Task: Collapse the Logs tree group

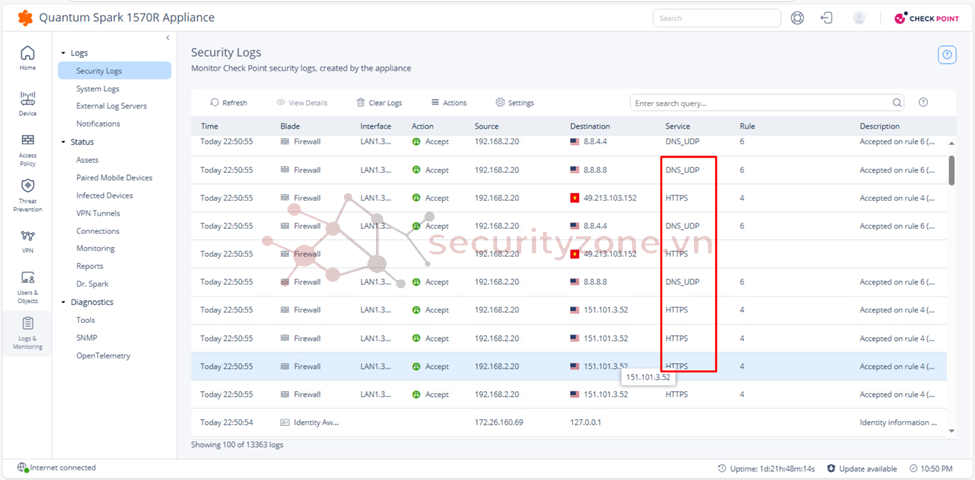Action: coord(63,53)
